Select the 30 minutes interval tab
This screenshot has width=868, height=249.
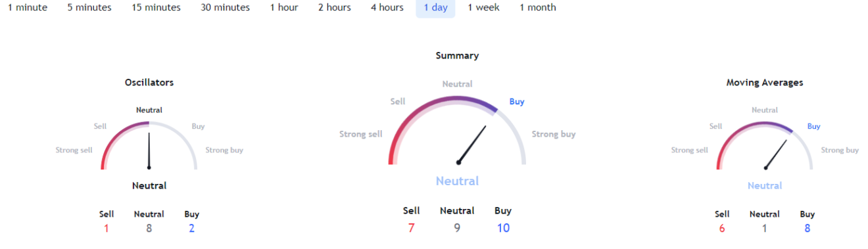pos(226,8)
